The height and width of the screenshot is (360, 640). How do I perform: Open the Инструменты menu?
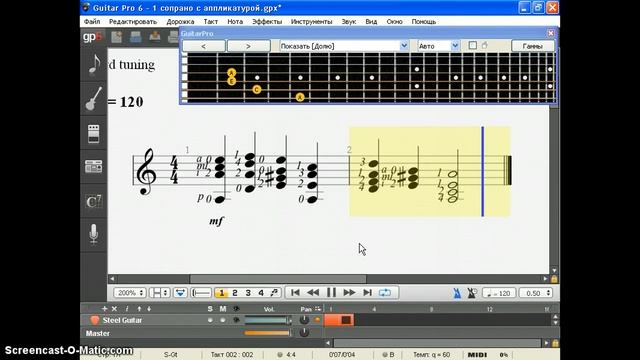point(311,22)
